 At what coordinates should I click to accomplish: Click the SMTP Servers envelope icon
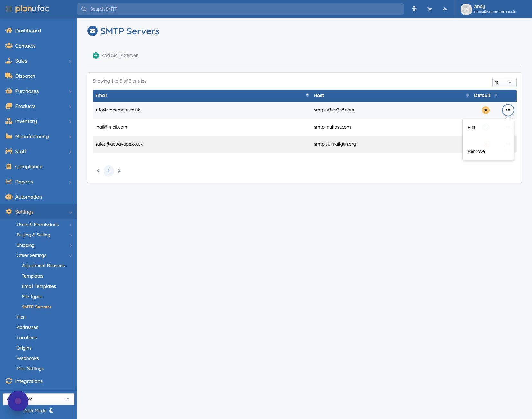[93, 31]
